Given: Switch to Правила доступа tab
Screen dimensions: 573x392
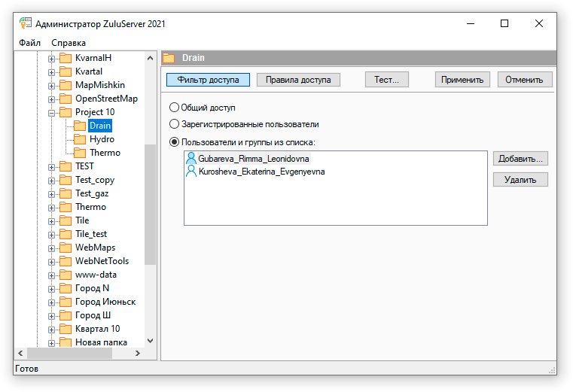Looking at the screenshot, I should pyautogui.click(x=298, y=80).
